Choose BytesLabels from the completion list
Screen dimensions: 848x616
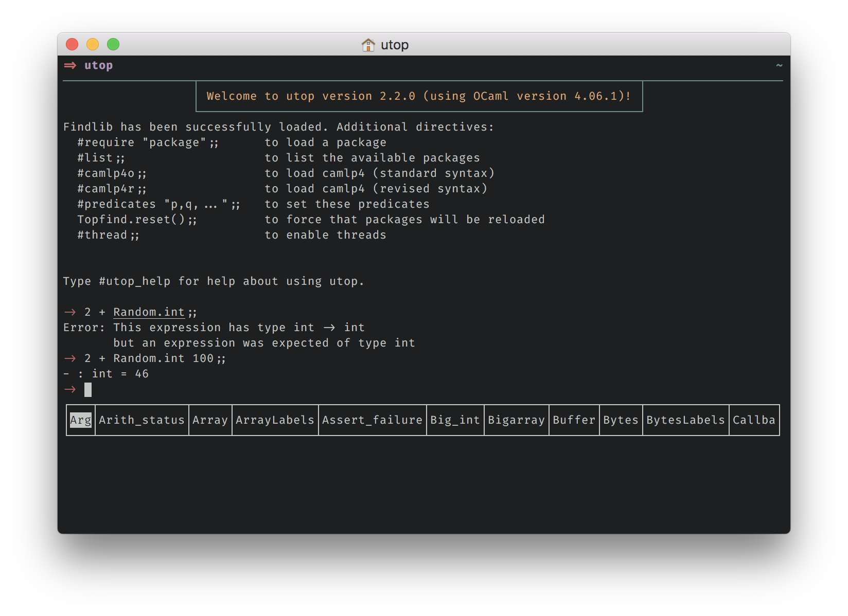coord(685,420)
